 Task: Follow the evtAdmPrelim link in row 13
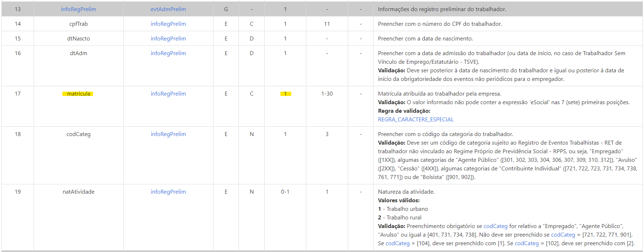pyautogui.click(x=168, y=9)
